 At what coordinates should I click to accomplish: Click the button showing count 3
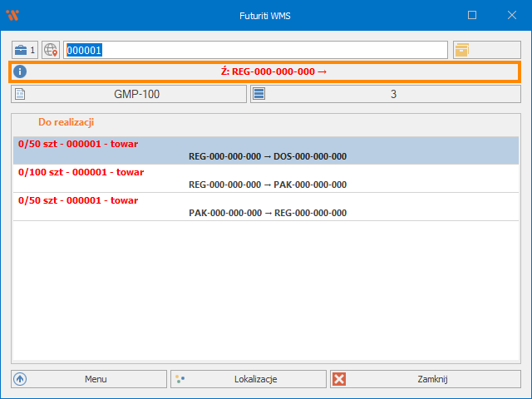(x=385, y=94)
